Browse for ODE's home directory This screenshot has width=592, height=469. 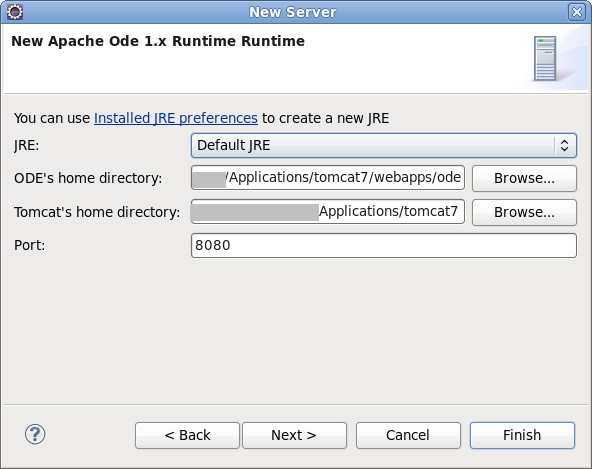coord(524,178)
